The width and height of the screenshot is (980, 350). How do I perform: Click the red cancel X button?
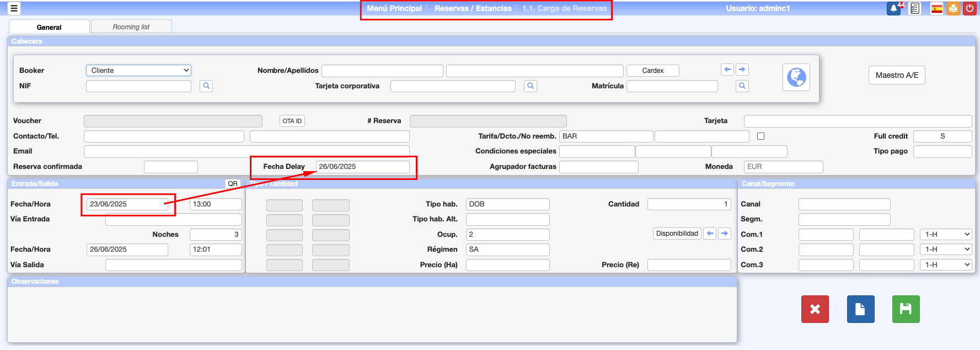pyautogui.click(x=815, y=309)
